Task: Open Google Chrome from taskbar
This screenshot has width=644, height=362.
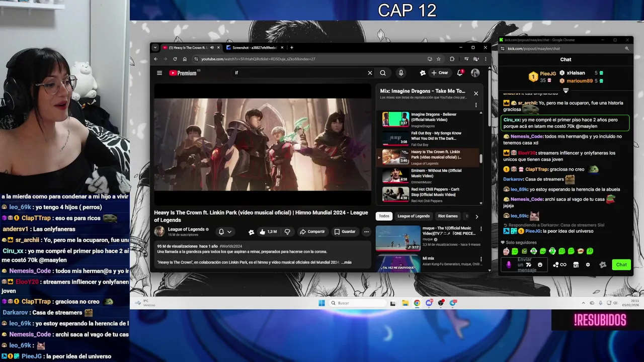Action: pos(417,303)
